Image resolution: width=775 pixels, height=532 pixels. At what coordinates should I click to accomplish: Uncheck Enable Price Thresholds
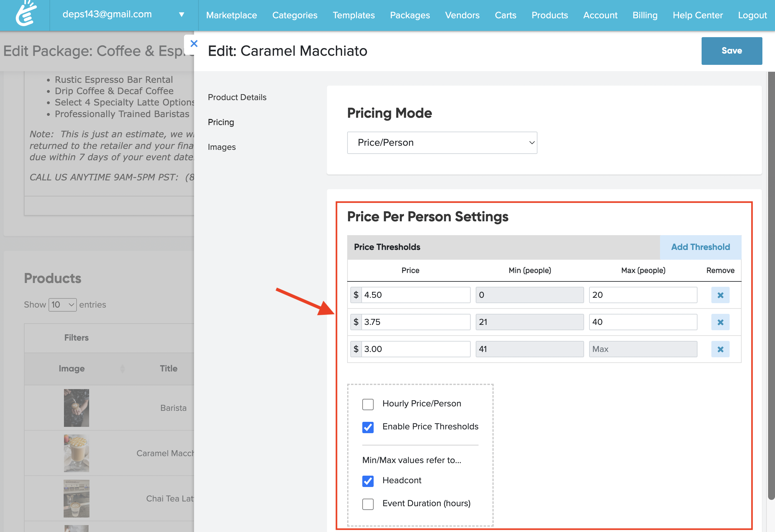pos(368,427)
